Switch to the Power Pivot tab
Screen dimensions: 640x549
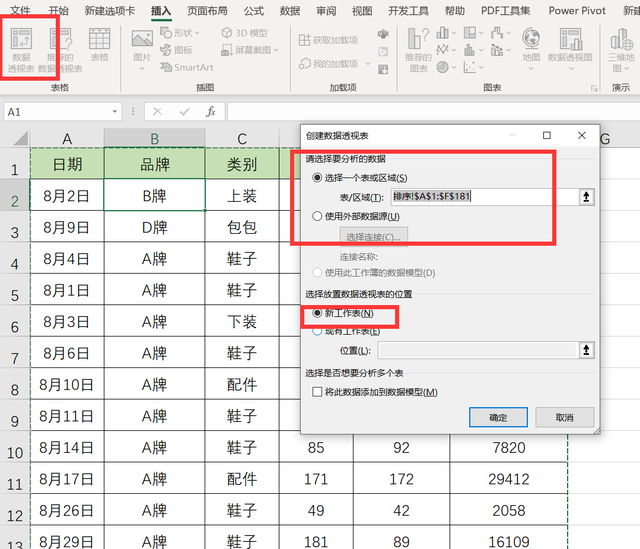point(577,11)
